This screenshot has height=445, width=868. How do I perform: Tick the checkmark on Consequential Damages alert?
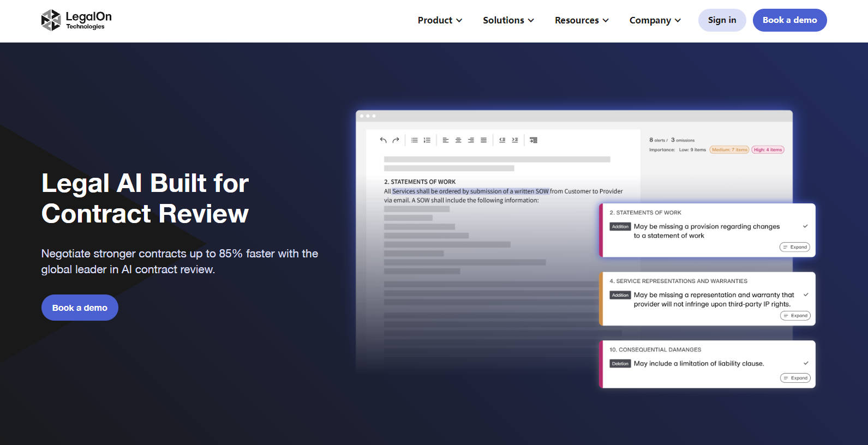[x=806, y=363]
